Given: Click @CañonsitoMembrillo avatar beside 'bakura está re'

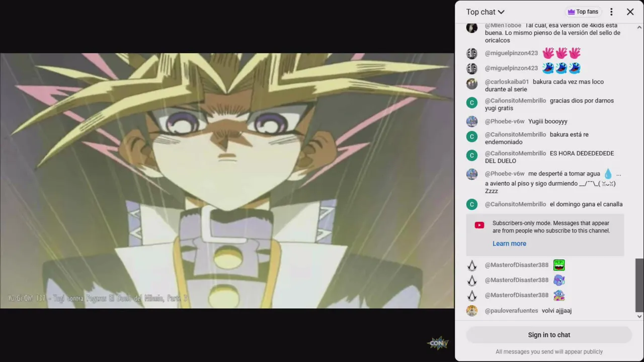Looking at the screenshot, I should tap(472, 136).
